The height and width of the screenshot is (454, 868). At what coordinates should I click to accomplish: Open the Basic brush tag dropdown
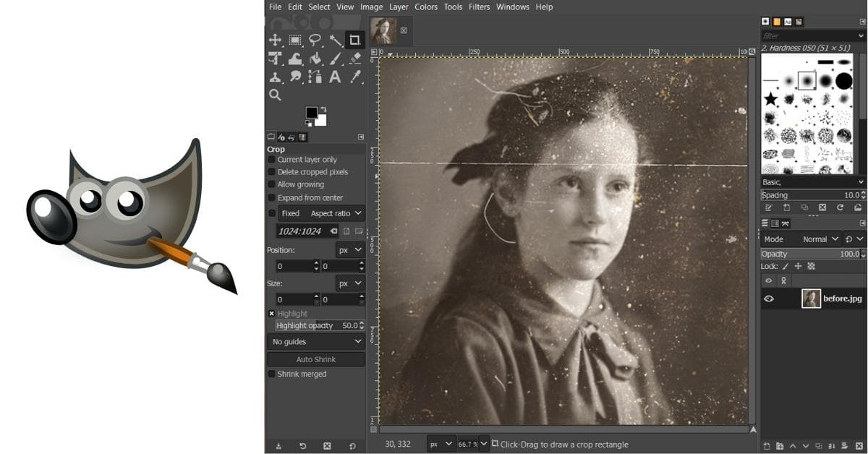pyautogui.click(x=813, y=182)
